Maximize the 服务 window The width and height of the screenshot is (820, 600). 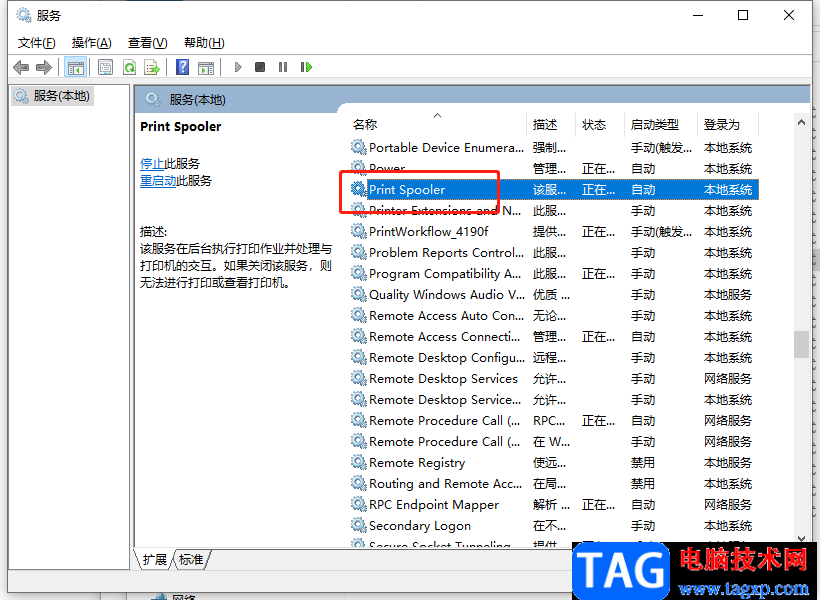point(743,15)
